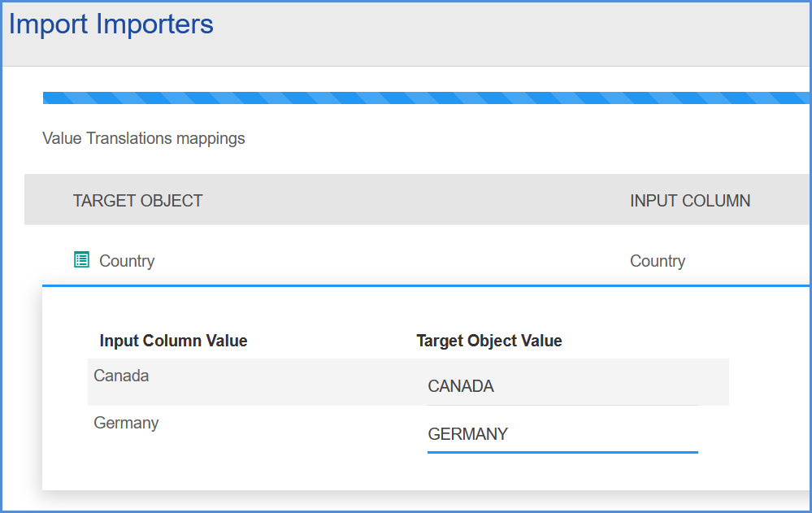
Task: Click the CANADA target value field
Action: (562, 386)
